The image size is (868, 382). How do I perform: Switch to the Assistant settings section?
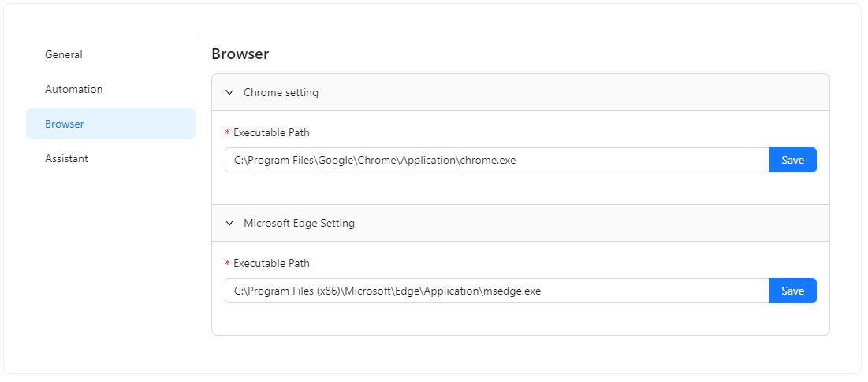[x=66, y=158]
